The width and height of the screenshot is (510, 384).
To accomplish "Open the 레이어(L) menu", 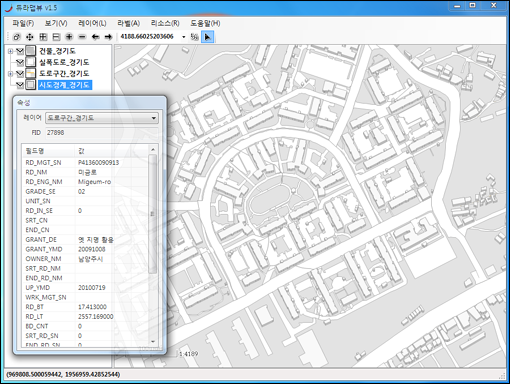I will [92, 23].
